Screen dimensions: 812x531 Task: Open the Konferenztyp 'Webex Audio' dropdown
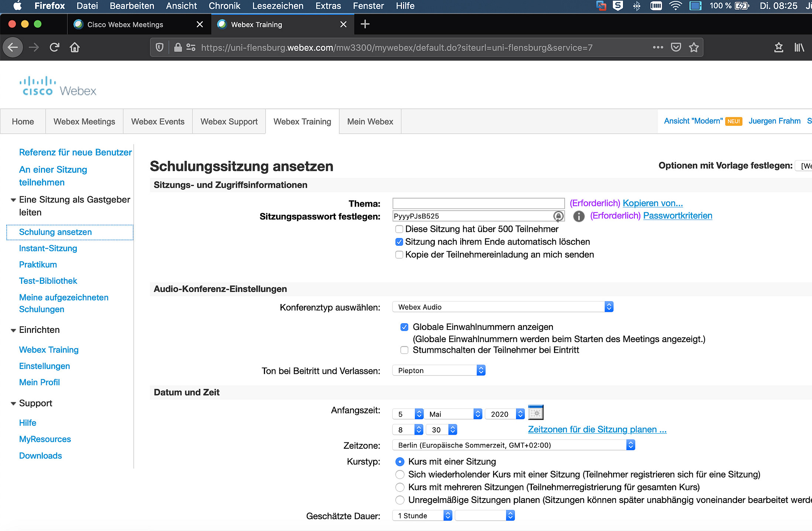coord(502,307)
